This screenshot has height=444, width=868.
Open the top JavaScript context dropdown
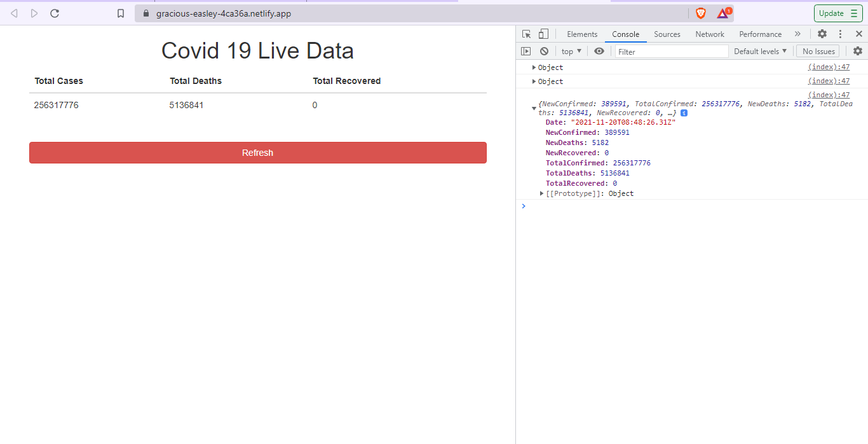pos(571,52)
